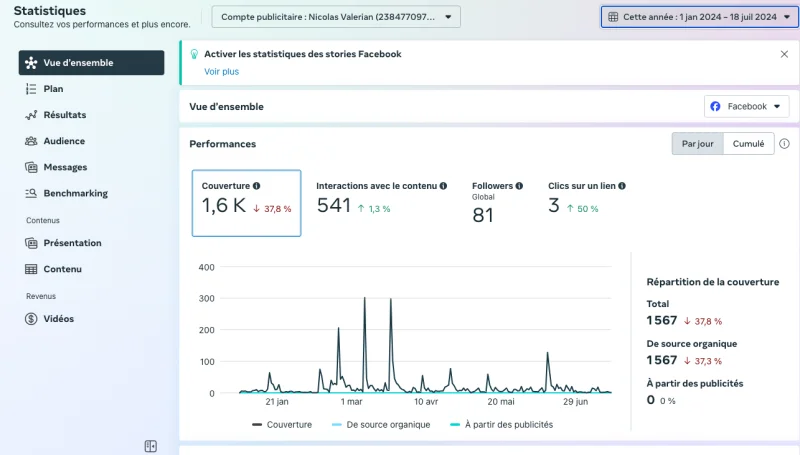Viewport: 800px width, 455px height.
Task: Click the Vue d'ensemble sidebar icon
Action: pos(32,63)
